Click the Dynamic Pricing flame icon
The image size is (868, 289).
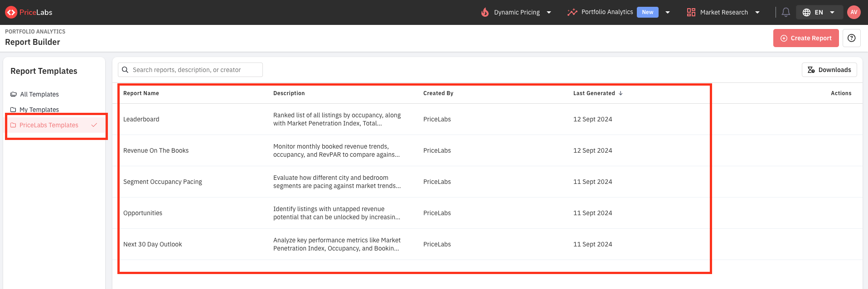point(485,12)
